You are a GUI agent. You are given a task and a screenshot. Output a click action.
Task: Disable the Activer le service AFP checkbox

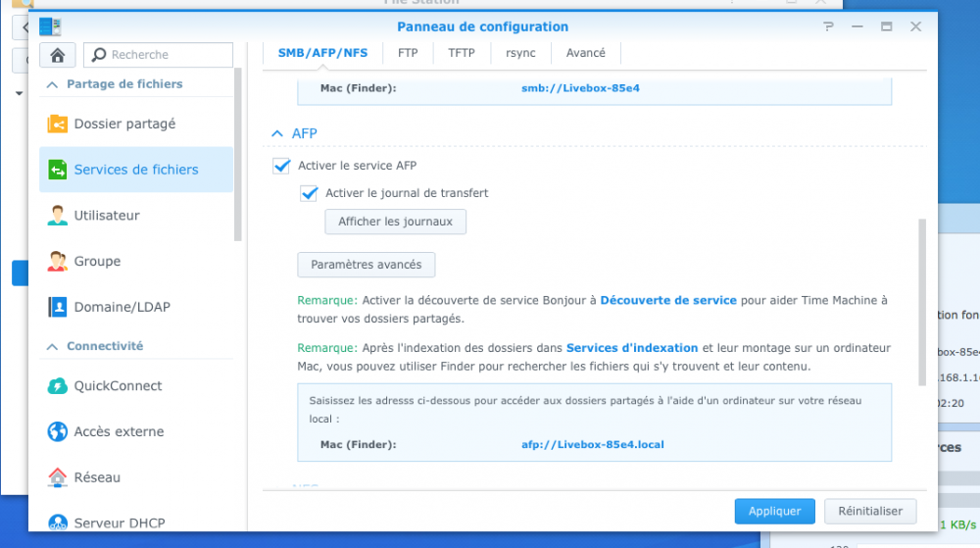pyautogui.click(x=281, y=166)
